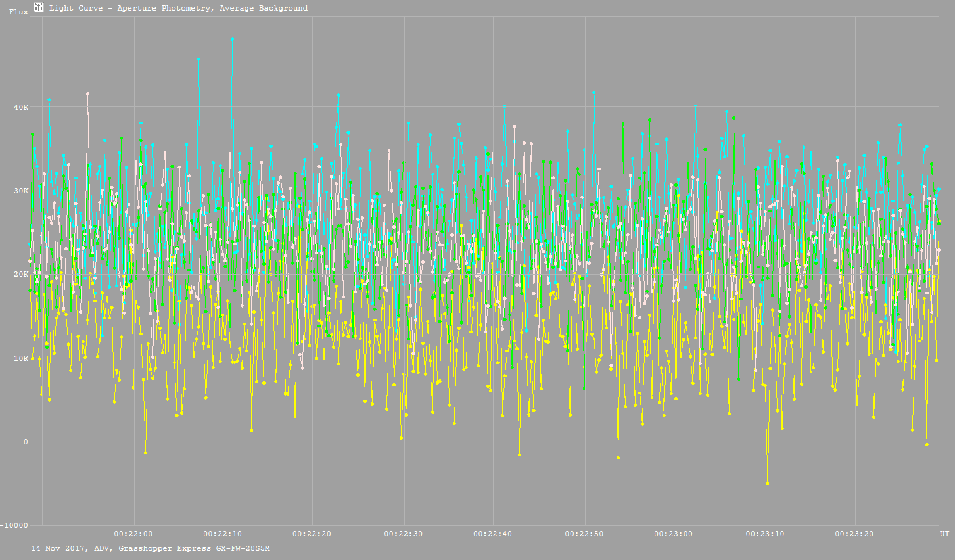Select the pink peak point above 40K

click(87, 94)
